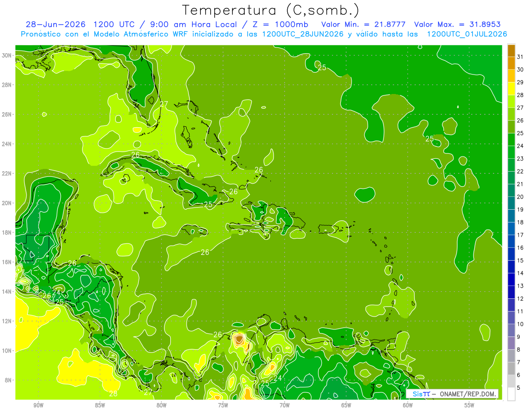Click legend value 31
Viewport: 532px width, 411px height.
pyautogui.click(x=520, y=56)
